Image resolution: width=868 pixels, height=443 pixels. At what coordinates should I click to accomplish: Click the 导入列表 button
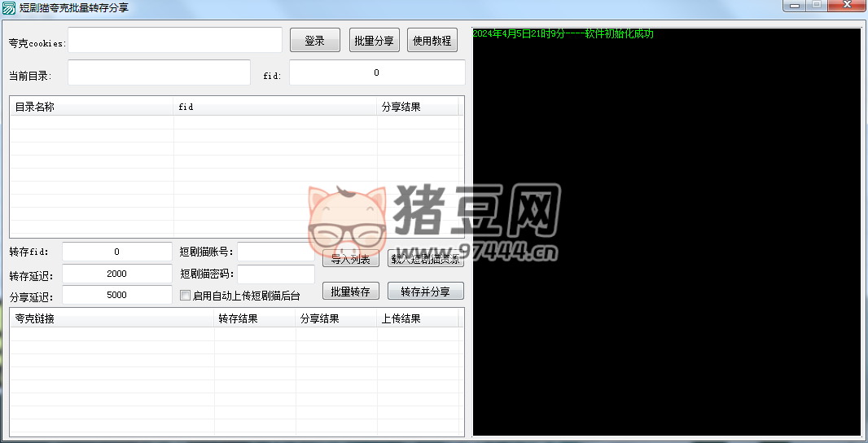coord(351,259)
